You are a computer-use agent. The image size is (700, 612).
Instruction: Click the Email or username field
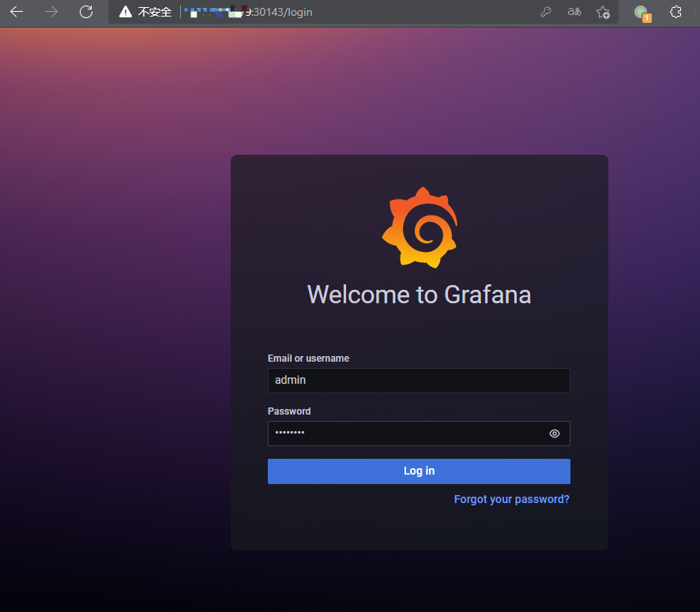coord(419,381)
